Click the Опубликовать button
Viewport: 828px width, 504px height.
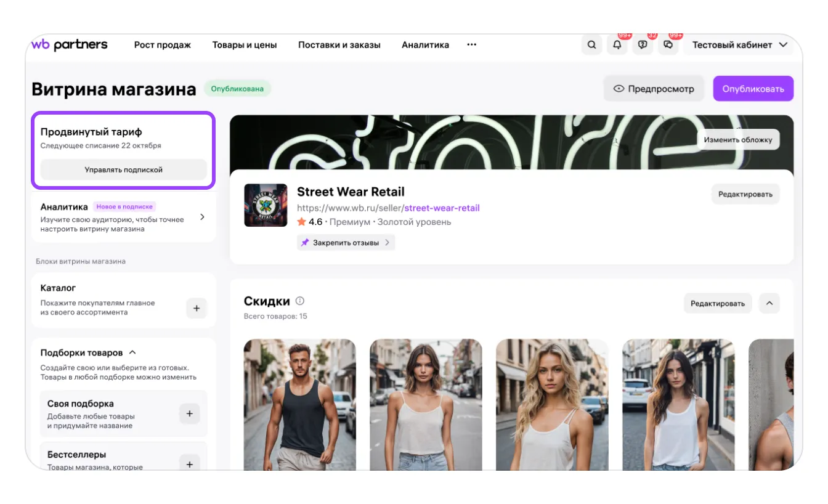click(753, 89)
